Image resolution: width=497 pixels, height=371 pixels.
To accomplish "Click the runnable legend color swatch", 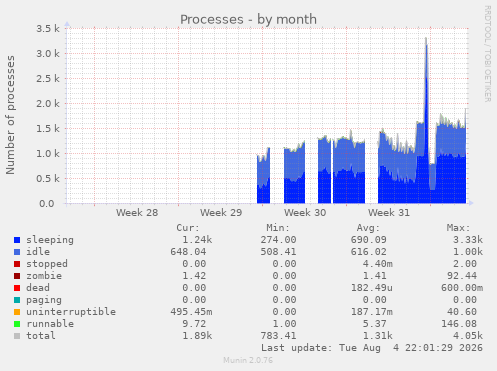I will pyautogui.click(x=17, y=324).
